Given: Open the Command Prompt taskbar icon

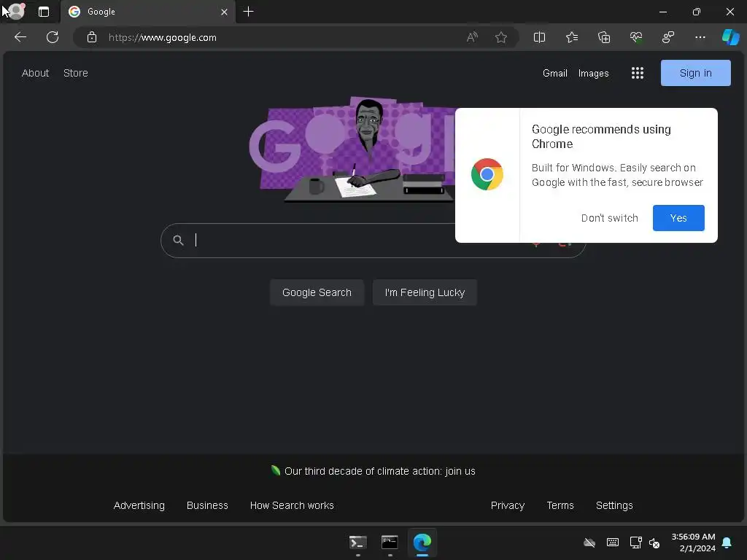Looking at the screenshot, I should coord(390,542).
